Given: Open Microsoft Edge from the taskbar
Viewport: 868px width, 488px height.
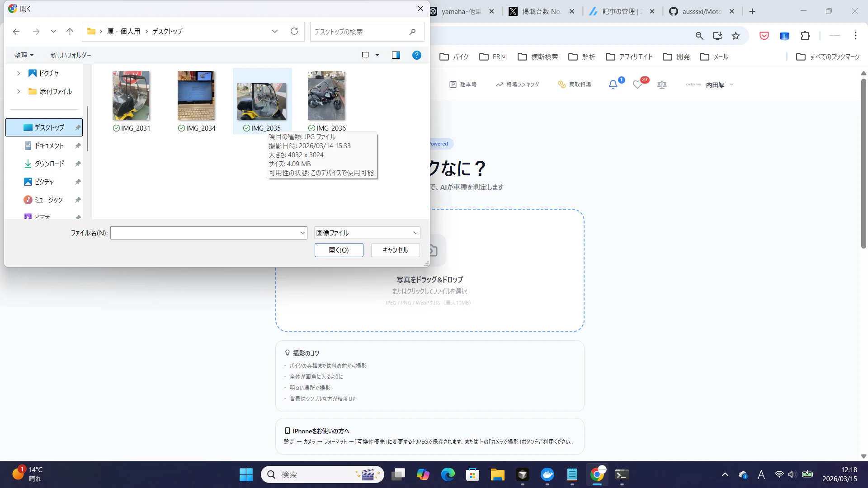Looking at the screenshot, I should [x=448, y=474].
